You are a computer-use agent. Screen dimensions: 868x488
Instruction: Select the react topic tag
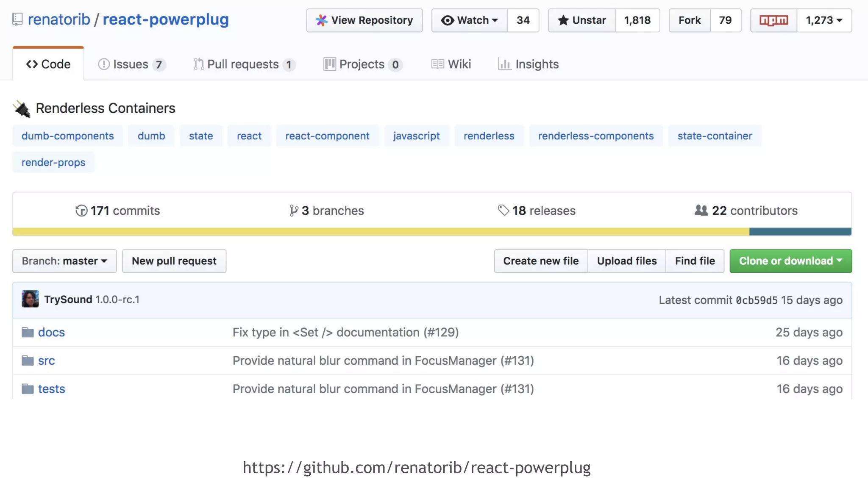pyautogui.click(x=249, y=136)
